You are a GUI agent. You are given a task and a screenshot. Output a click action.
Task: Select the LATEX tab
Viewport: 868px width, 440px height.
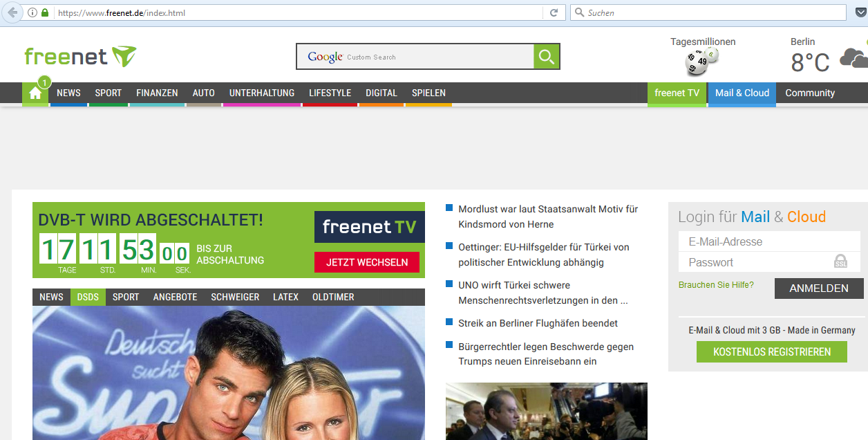285,297
